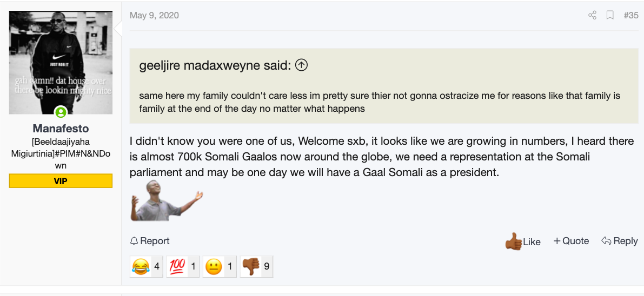Viewport: 644px width, 296px height.
Task: Select the laughing emoji reaction
Action: [141, 266]
